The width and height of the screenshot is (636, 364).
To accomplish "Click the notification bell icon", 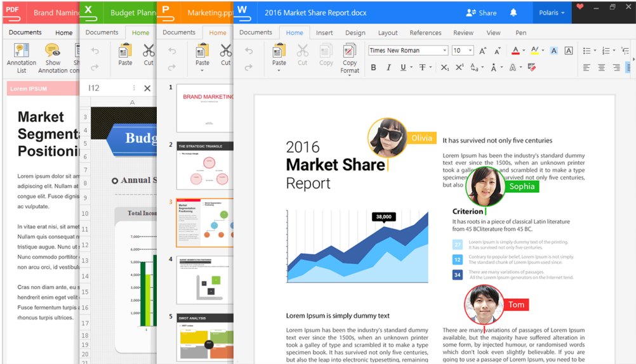I will click(x=513, y=13).
